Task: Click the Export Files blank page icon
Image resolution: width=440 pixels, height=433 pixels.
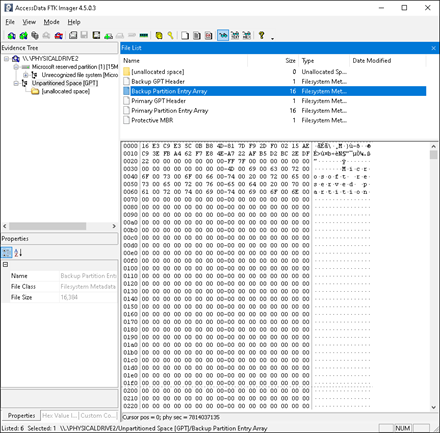Action: click(185, 35)
